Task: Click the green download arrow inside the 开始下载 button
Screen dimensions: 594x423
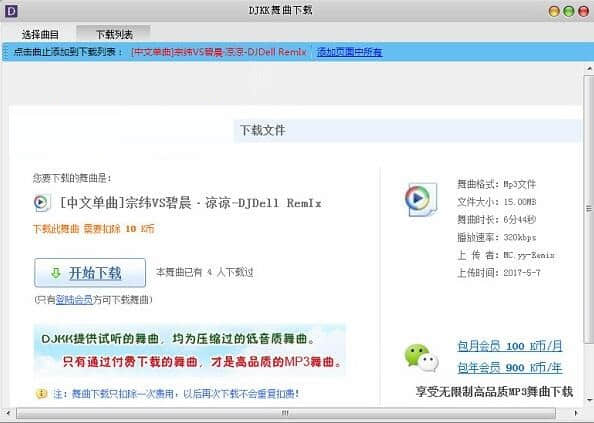Action: tap(56, 273)
